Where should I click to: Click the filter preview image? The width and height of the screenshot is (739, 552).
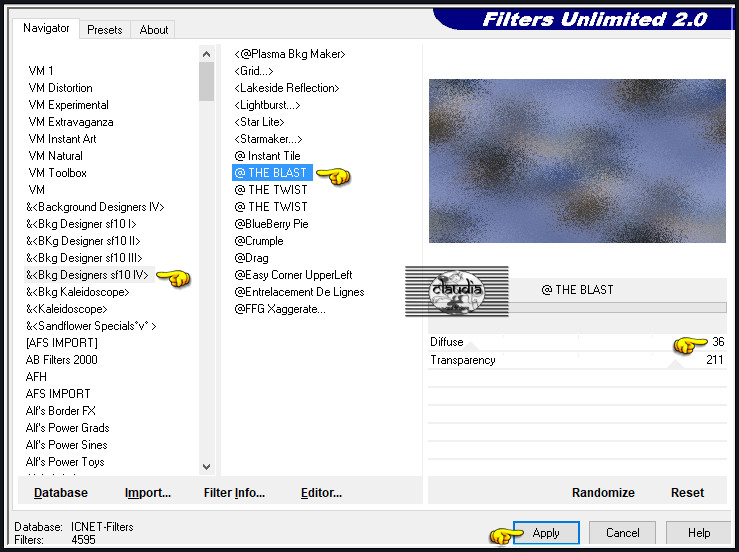click(577, 161)
